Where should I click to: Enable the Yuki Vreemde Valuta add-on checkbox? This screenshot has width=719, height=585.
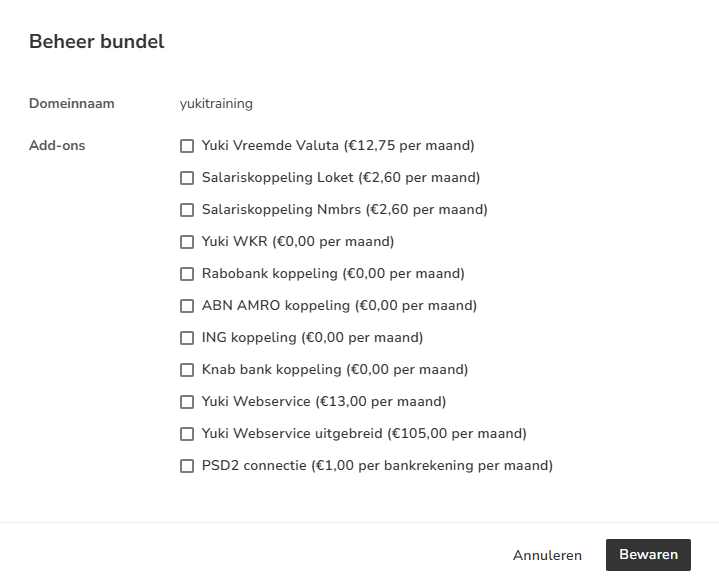187,146
